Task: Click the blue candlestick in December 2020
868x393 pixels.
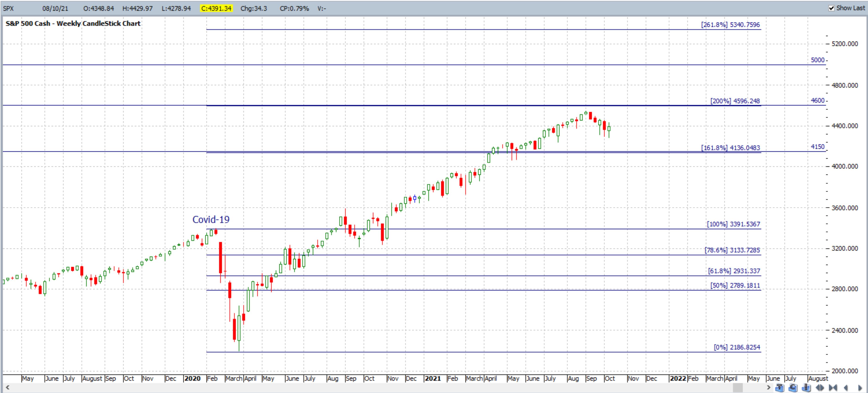Action: point(415,198)
